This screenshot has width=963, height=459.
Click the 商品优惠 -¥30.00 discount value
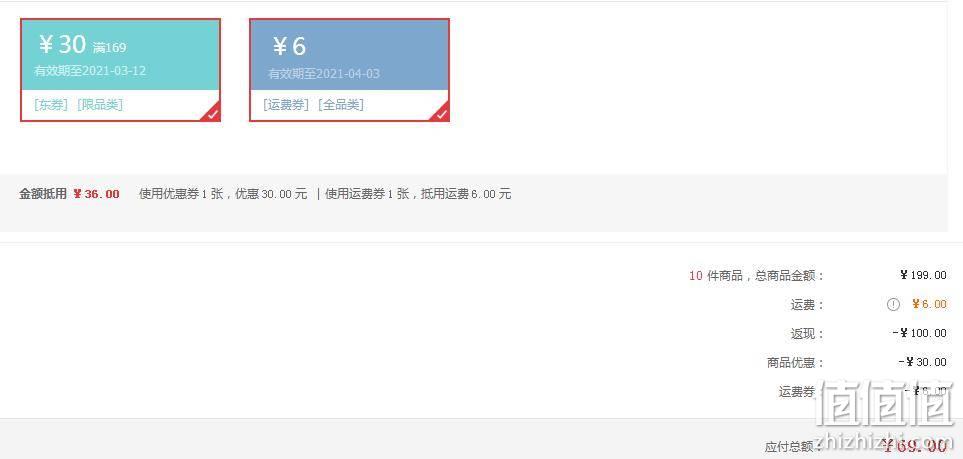pos(922,362)
